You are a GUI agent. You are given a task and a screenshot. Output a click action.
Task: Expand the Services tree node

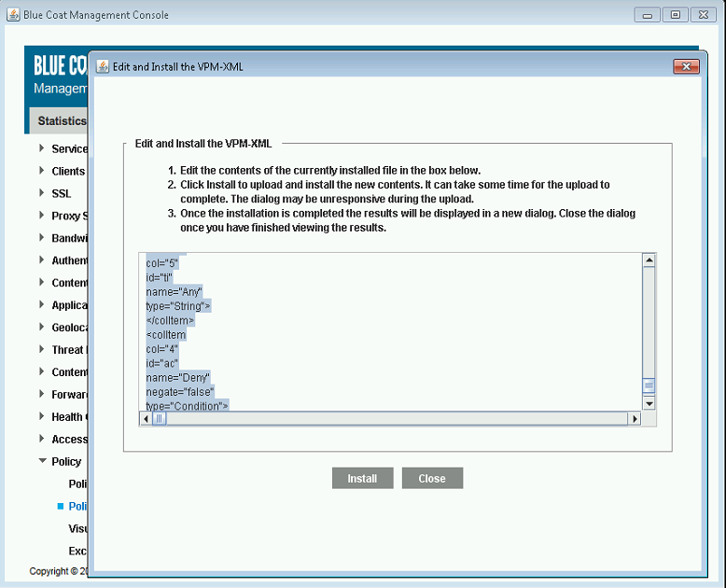(42, 148)
